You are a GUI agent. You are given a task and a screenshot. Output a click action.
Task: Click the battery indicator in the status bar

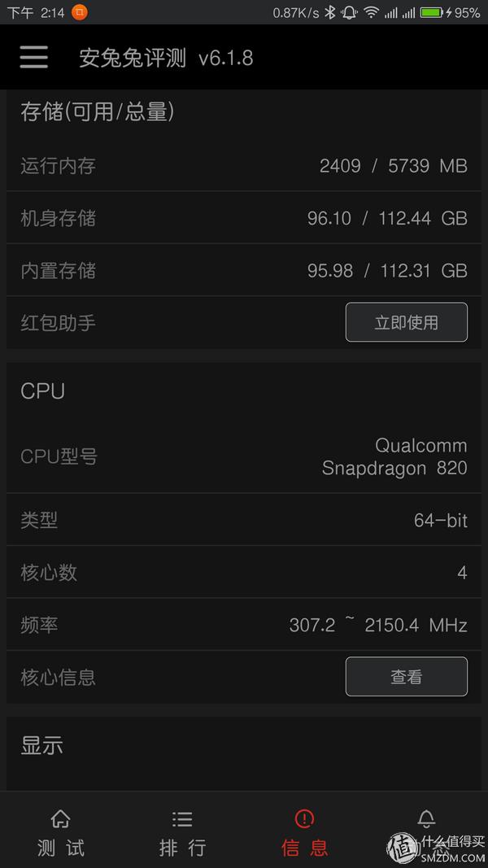(429, 11)
